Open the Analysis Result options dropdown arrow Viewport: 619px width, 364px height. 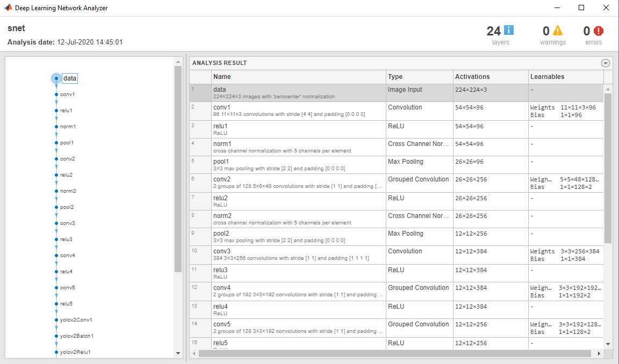(x=605, y=63)
